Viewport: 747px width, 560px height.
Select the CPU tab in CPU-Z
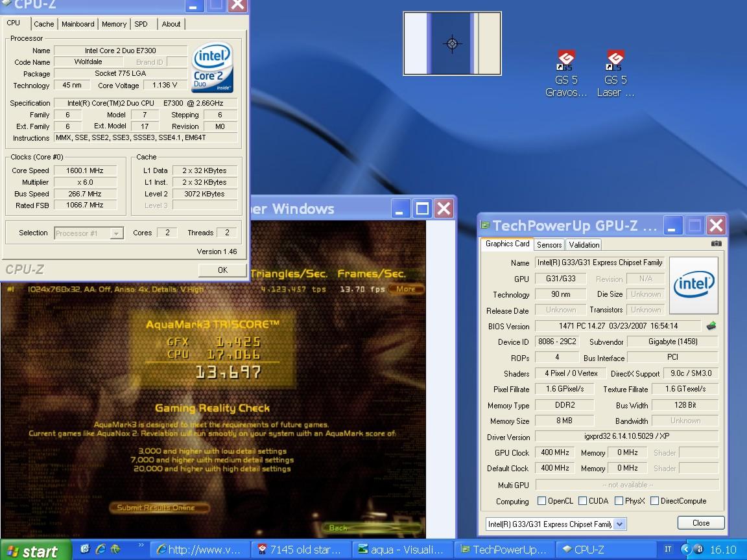point(14,23)
